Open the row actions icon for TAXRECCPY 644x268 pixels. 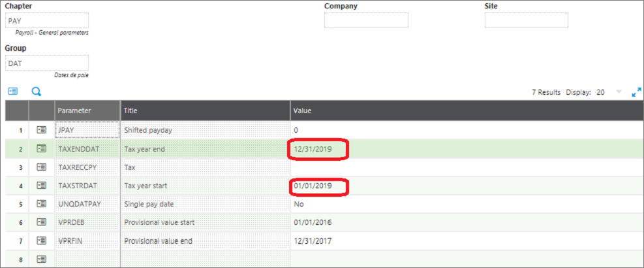point(42,167)
